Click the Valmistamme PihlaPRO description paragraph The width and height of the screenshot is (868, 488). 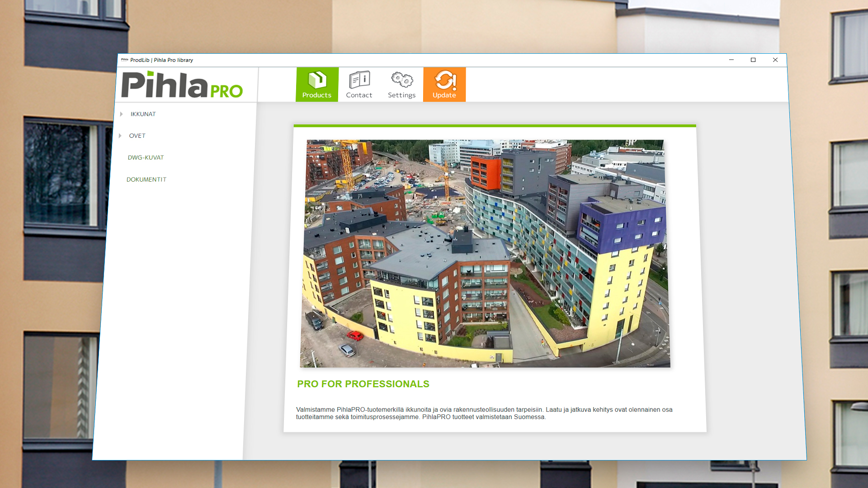[484, 413]
